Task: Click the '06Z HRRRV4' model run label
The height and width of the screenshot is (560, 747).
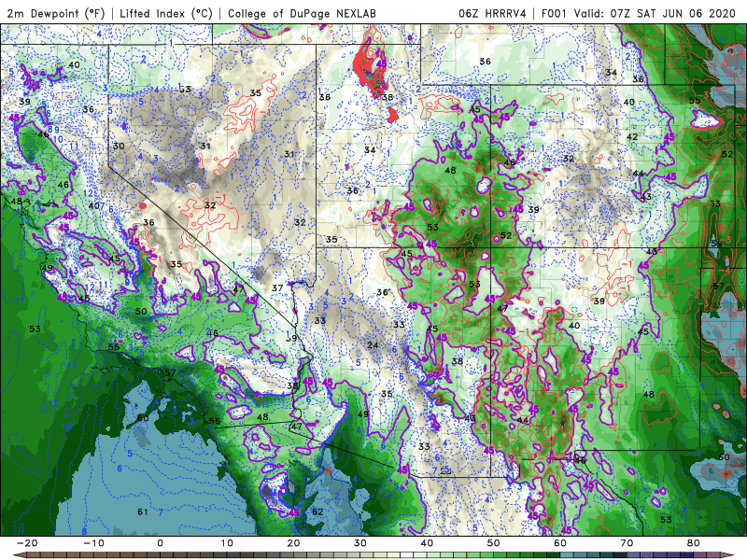Action: (492, 13)
